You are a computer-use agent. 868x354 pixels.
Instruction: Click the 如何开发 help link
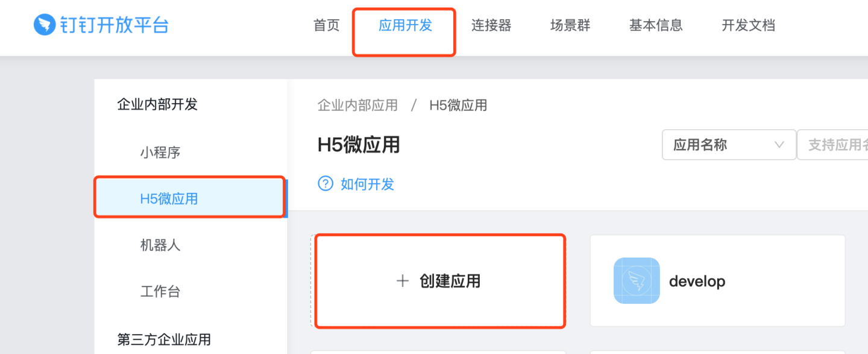[367, 184]
